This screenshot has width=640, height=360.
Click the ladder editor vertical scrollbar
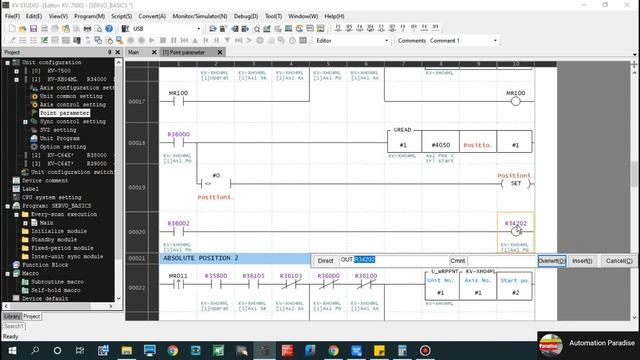634,174
